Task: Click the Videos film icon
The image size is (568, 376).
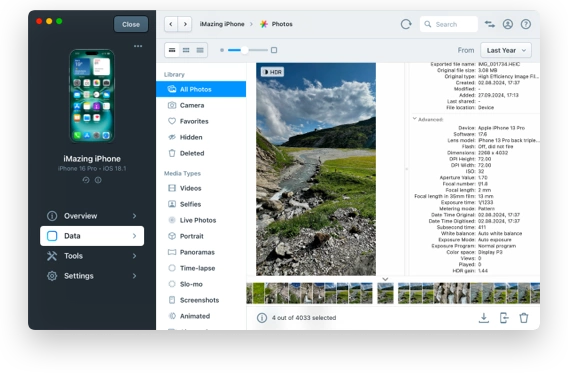Action: 172,188
